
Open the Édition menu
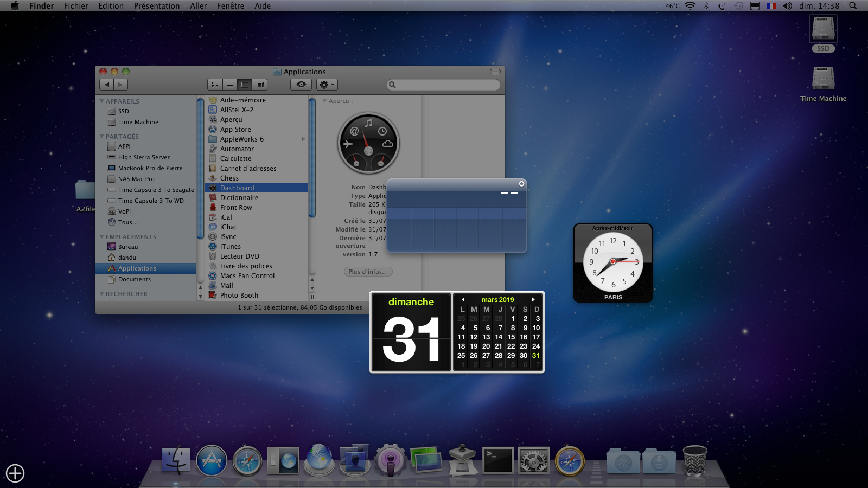(111, 6)
